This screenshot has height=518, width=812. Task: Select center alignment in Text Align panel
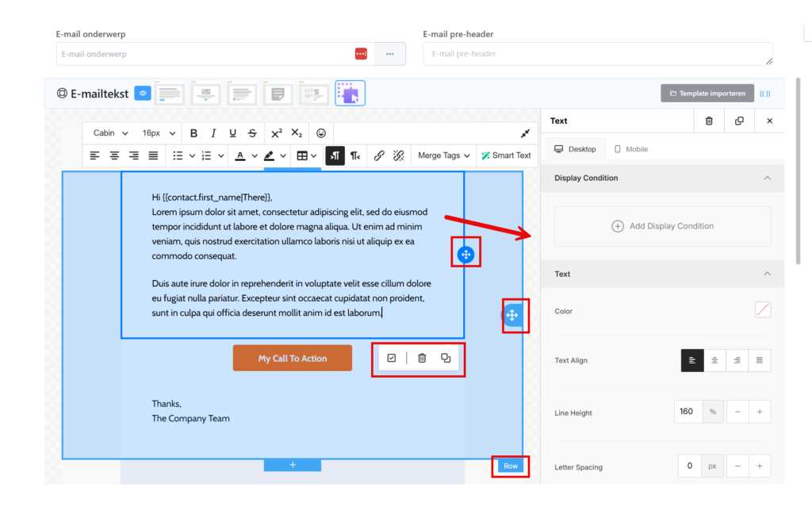[x=714, y=361]
